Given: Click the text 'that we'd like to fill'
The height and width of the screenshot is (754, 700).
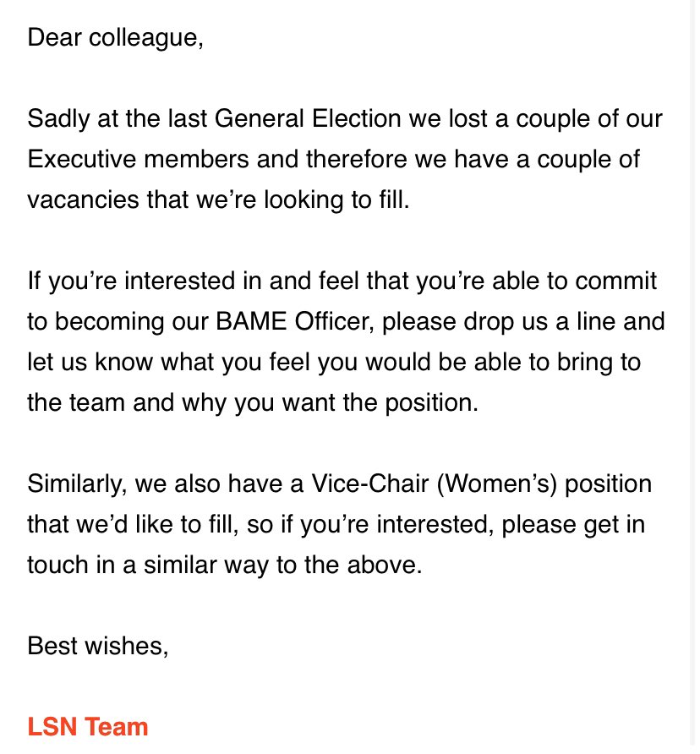Looking at the screenshot, I should pyautogui.click(x=133, y=525).
